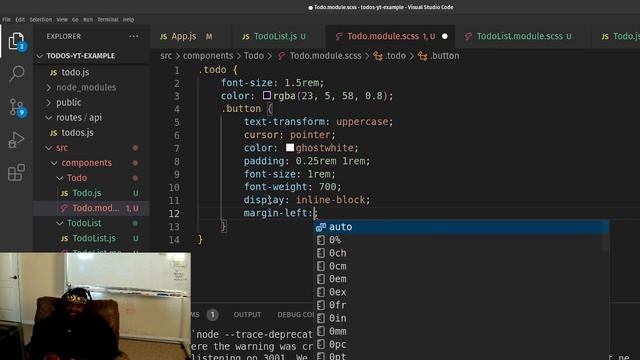
Task: Select the 0mm suggestion
Action: pos(461,331)
